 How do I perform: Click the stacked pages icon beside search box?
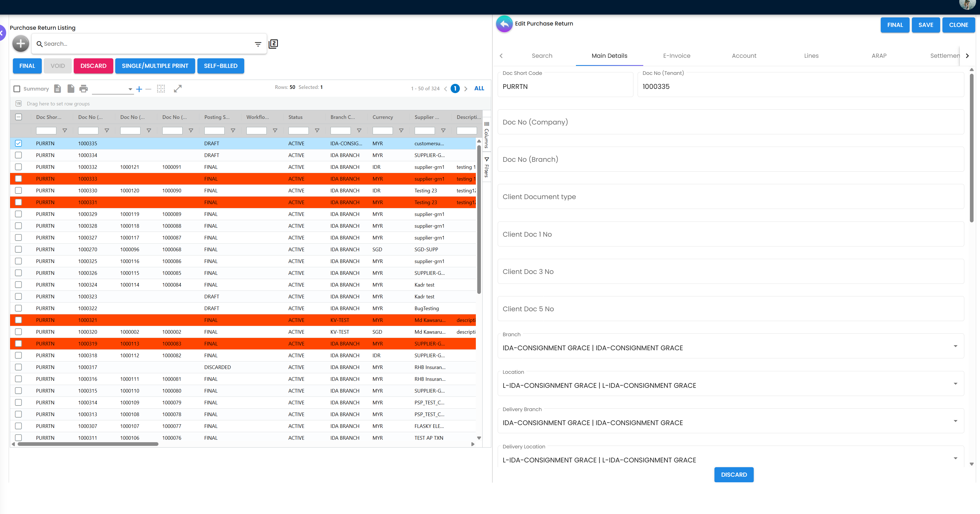coord(273,44)
